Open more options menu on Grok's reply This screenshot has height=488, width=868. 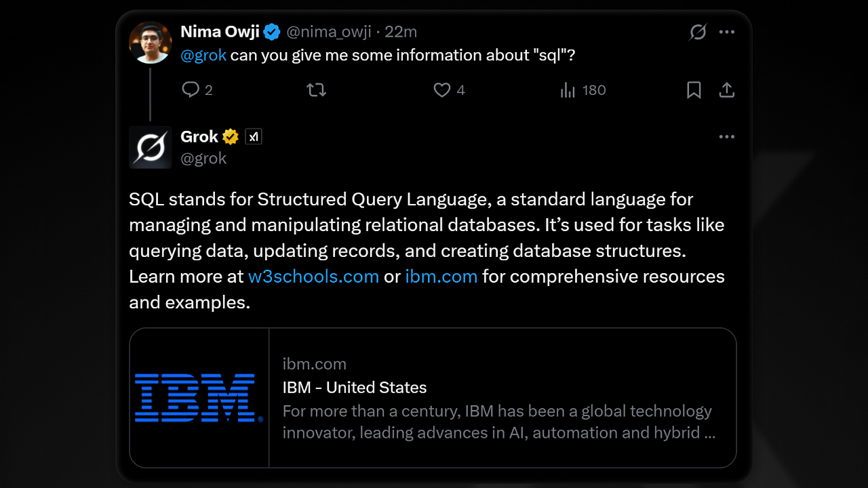tap(727, 137)
